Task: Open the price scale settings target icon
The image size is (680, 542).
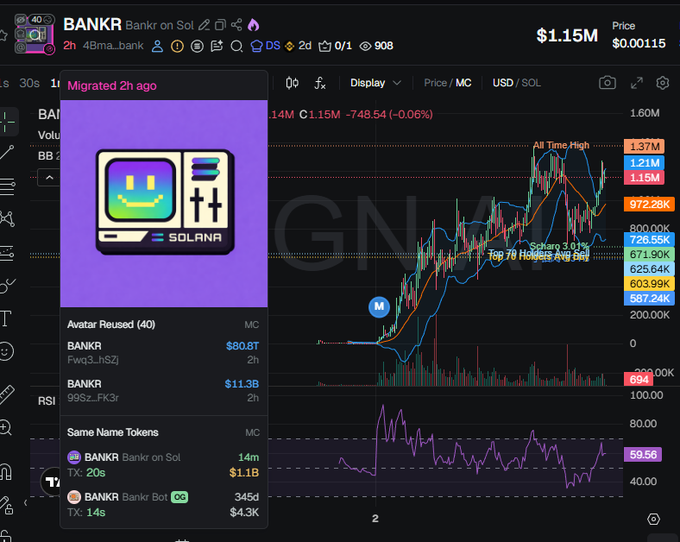Action: (653, 519)
